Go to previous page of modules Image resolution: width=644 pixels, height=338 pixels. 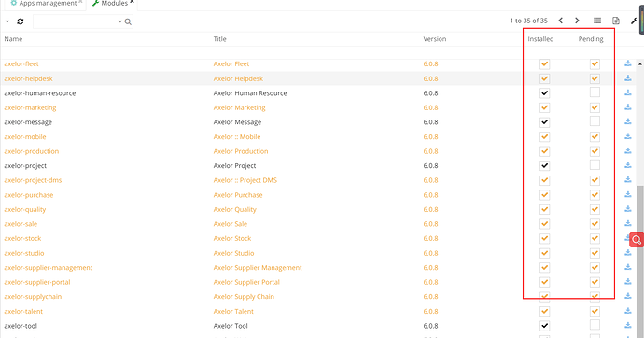click(x=561, y=21)
